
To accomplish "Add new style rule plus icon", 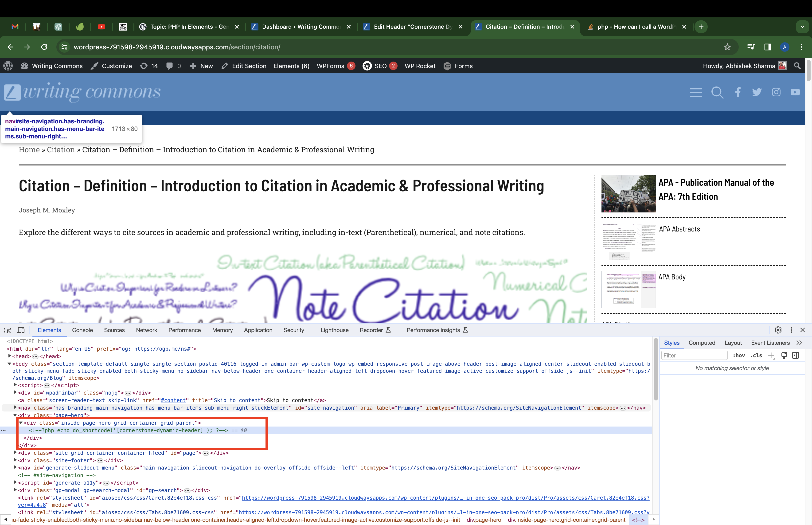I will click(x=771, y=356).
